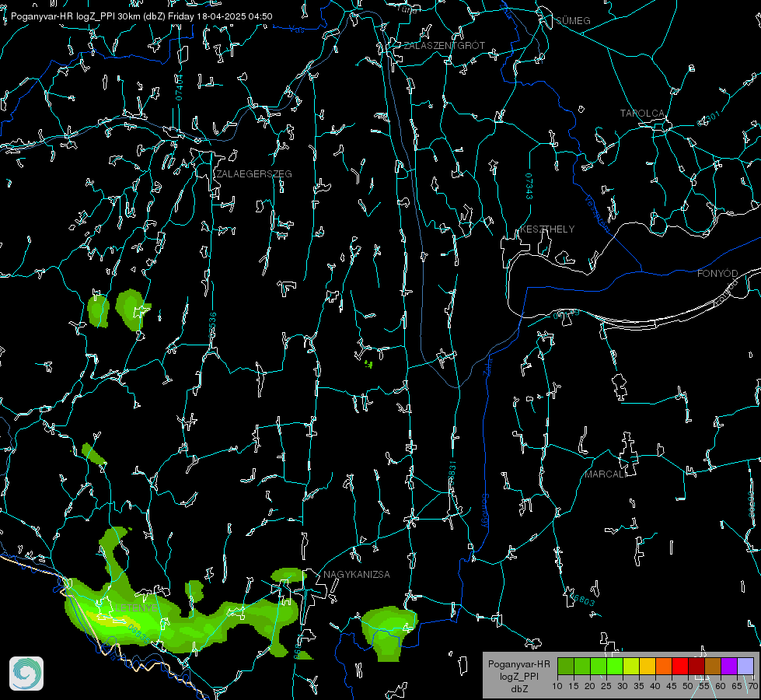Click the SÜMEG city label
This screenshot has height=700, width=761.
pyautogui.click(x=573, y=20)
